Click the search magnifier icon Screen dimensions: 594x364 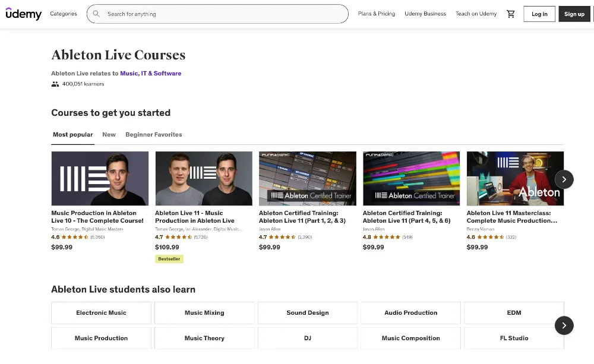pos(96,14)
